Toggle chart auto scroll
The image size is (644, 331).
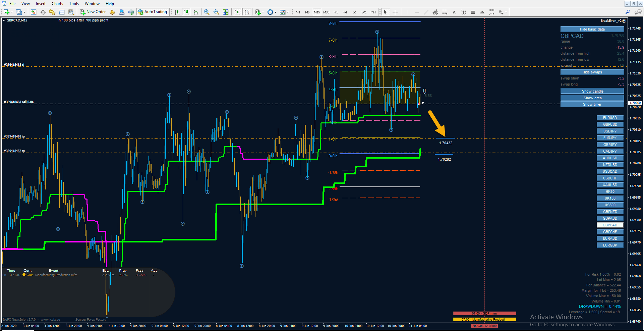click(238, 12)
